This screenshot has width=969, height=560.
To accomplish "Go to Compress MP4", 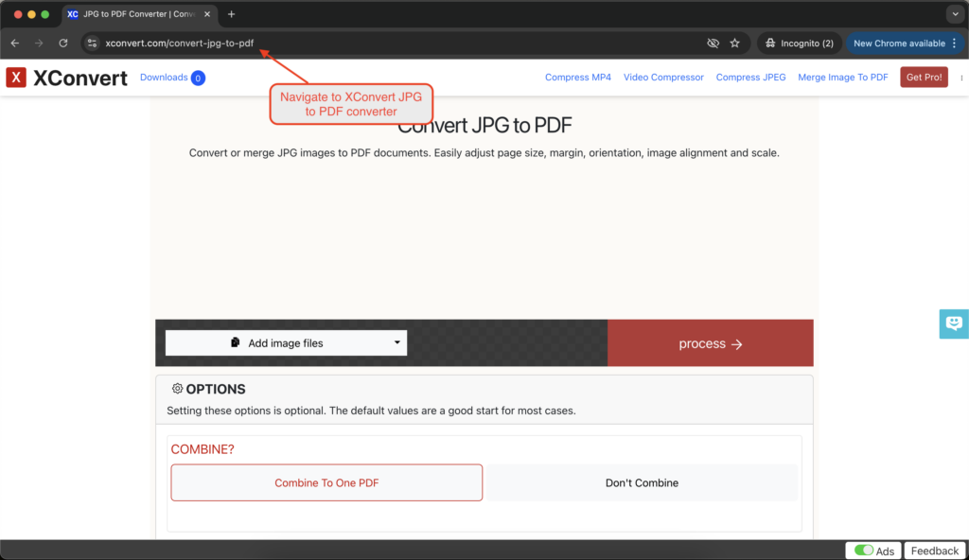I will (578, 78).
